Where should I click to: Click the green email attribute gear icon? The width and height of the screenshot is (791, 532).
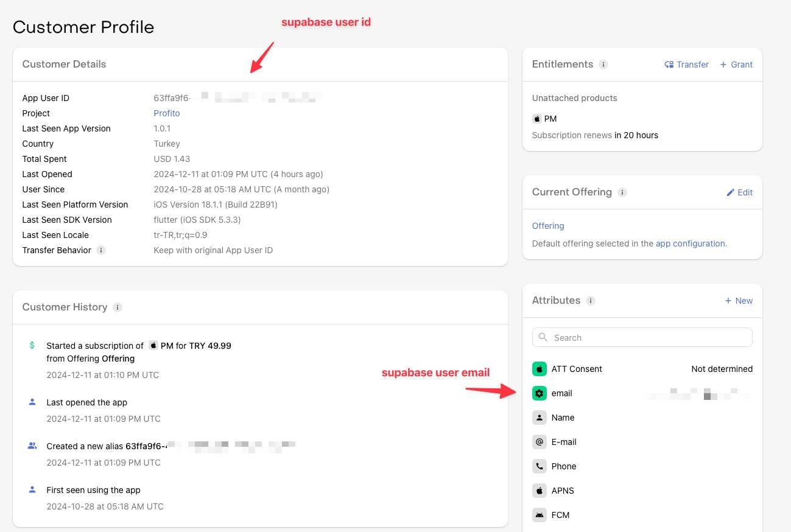[x=539, y=393]
